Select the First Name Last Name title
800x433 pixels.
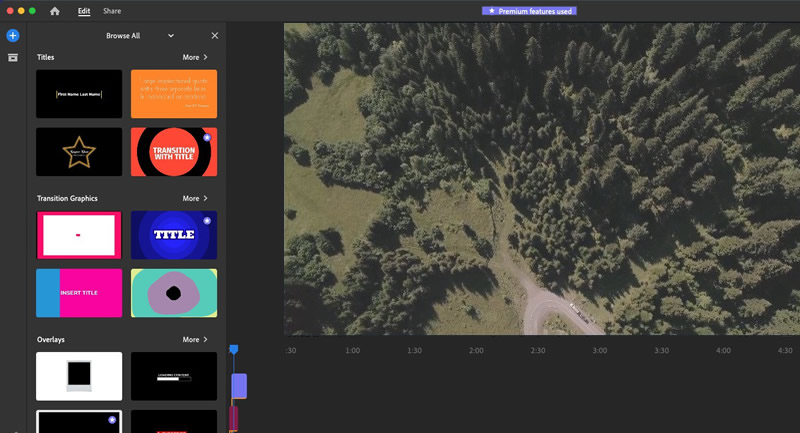(x=79, y=94)
